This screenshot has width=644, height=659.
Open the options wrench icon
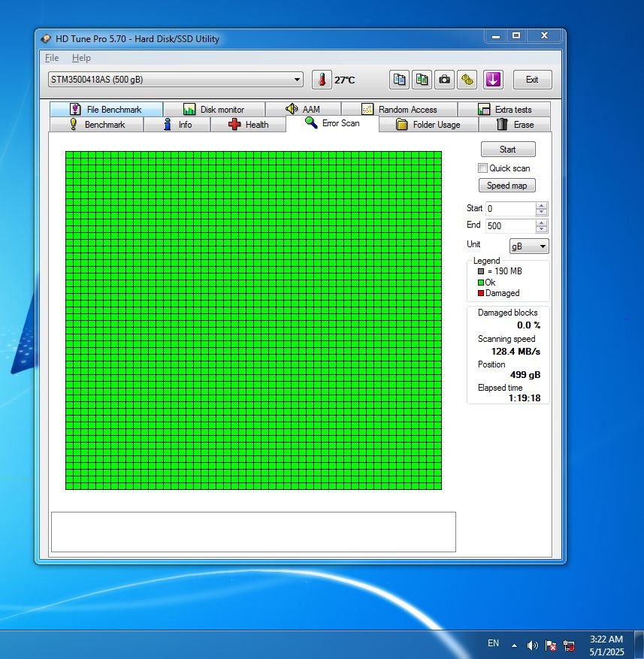tap(467, 80)
